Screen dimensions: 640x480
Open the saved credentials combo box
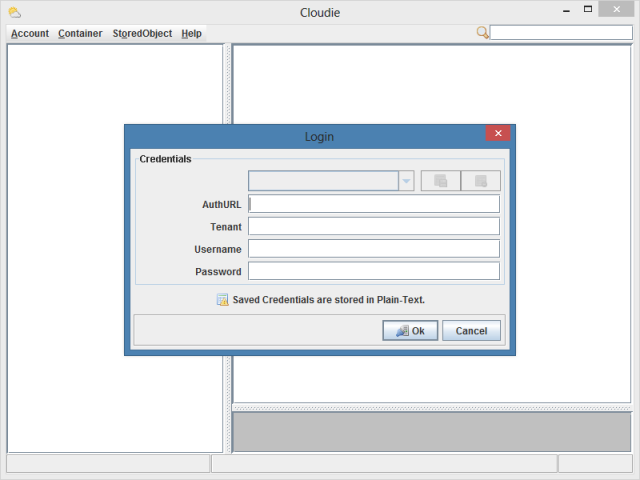(x=331, y=181)
